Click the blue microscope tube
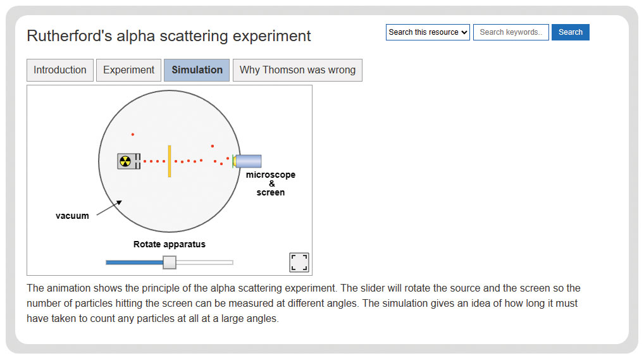 pyautogui.click(x=249, y=161)
